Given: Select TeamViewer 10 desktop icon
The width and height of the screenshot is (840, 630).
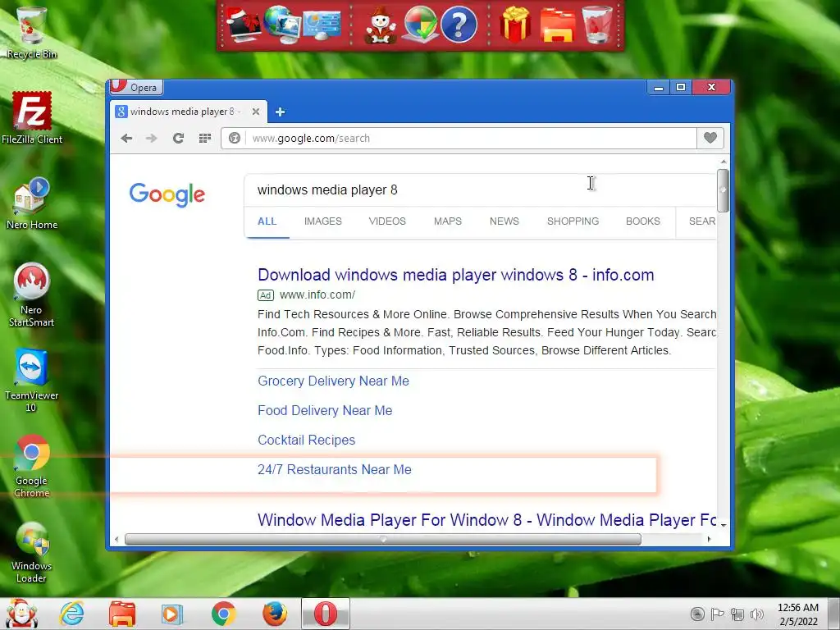Looking at the screenshot, I should coord(32,380).
